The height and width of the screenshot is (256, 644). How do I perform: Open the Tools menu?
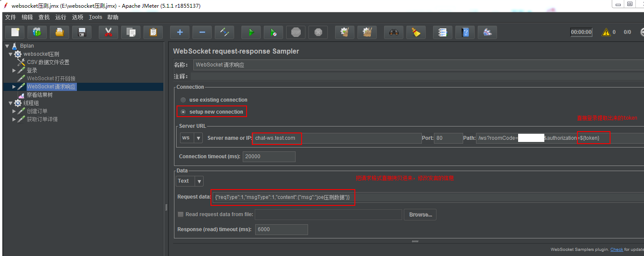[x=95, y=17]
